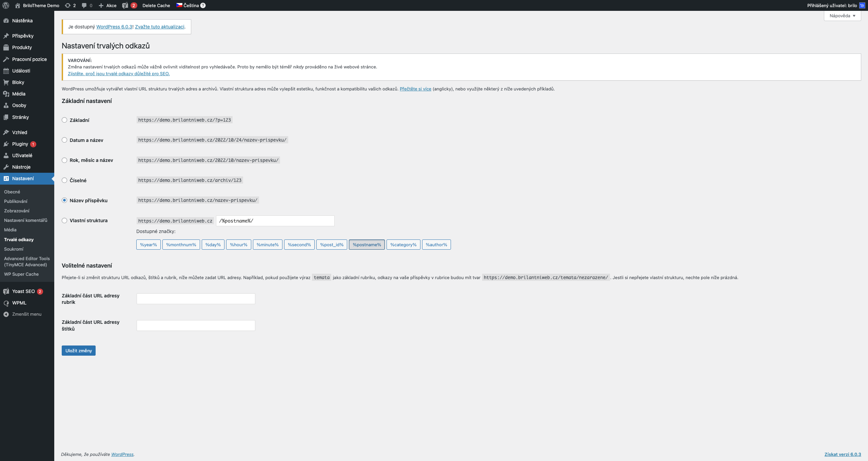Open the WordPress 6.0.3 update link
The height and width of the screenshot is (461, 868).
tap(114, 27)
